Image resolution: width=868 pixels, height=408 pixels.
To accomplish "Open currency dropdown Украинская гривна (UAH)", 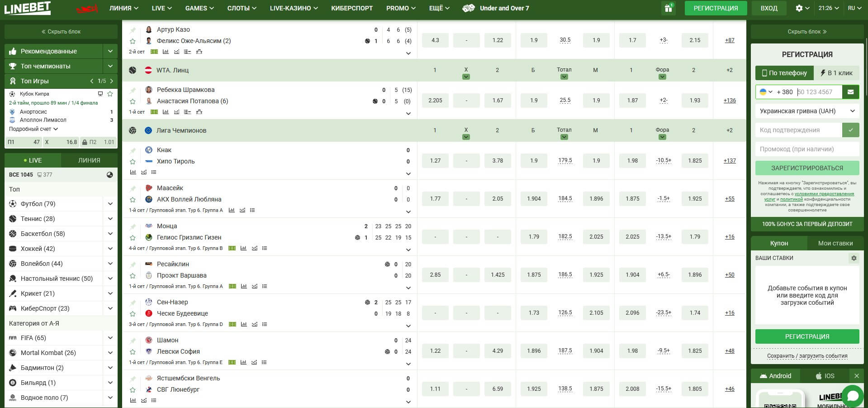I will [807, 111].
